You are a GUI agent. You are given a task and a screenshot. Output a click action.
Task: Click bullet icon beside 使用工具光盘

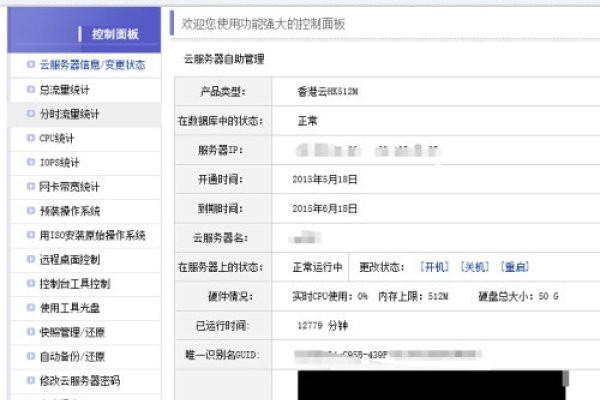31,307
